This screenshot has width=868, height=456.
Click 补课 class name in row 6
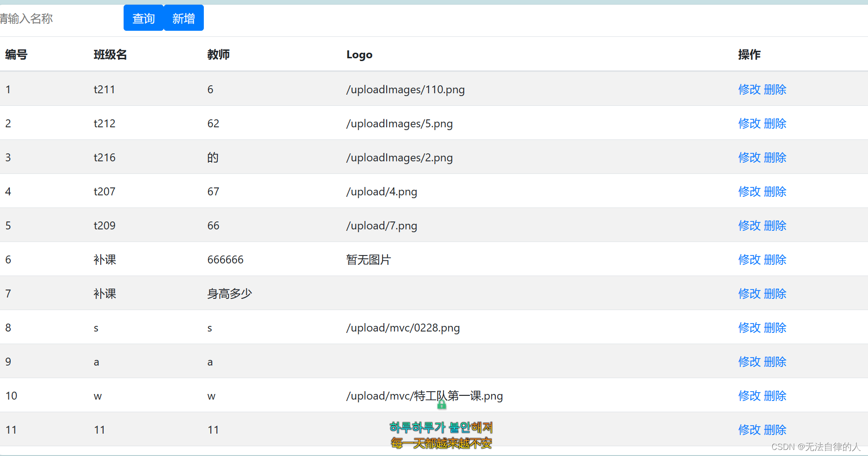click(x=105, y=259)
